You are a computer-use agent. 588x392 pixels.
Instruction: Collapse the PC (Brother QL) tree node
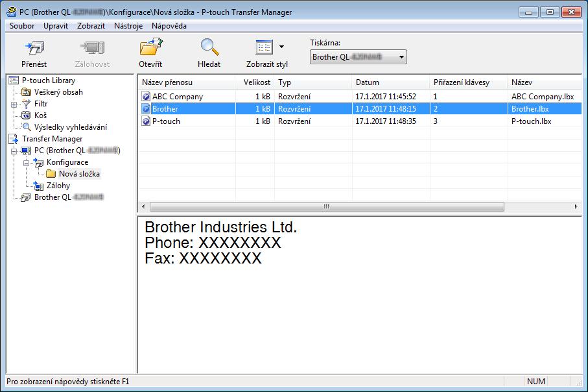[x=14, y=151]
